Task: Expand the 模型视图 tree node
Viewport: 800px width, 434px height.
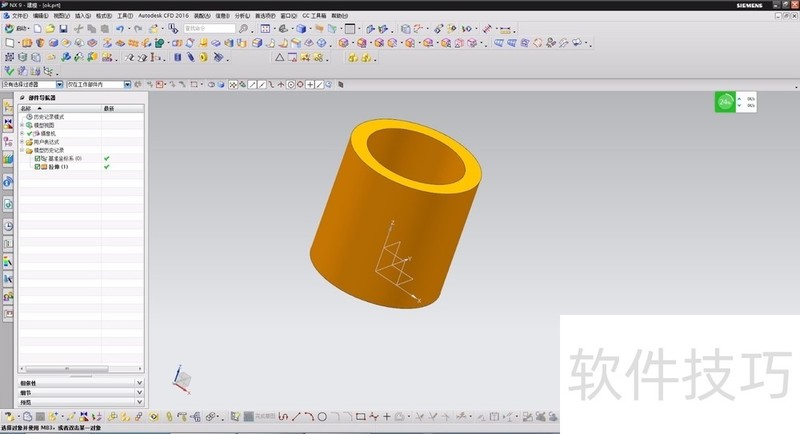Action: tap(22, 125)
